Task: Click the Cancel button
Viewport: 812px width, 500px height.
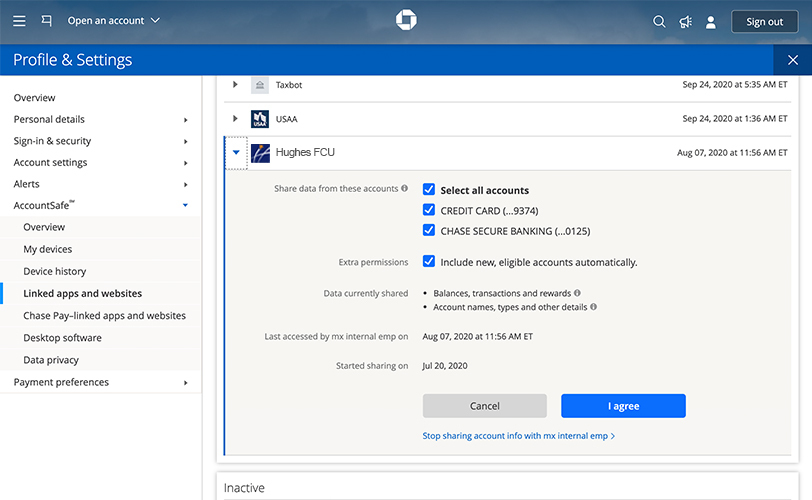Action: (x=485, y=406)
